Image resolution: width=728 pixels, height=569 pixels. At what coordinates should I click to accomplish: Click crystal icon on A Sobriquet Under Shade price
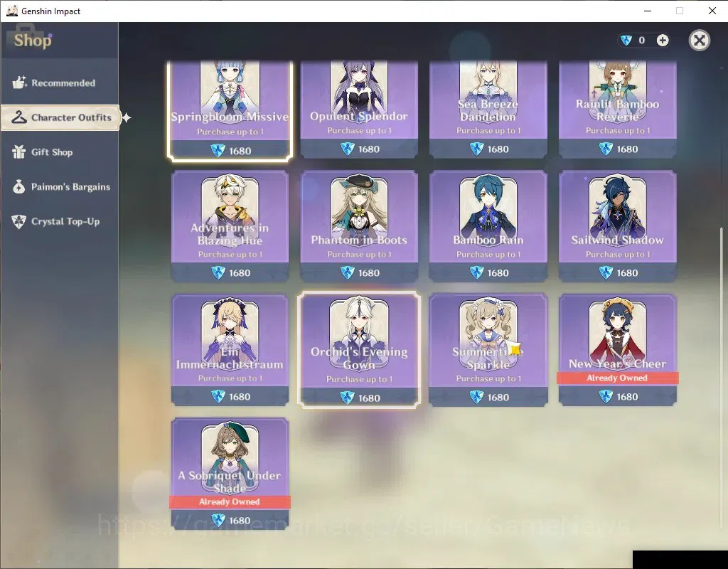click(x=218, y=520)
